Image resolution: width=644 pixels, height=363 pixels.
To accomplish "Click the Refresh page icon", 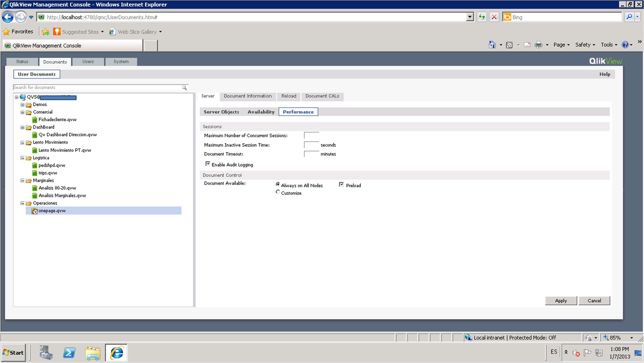I will (x=482, y=17).
